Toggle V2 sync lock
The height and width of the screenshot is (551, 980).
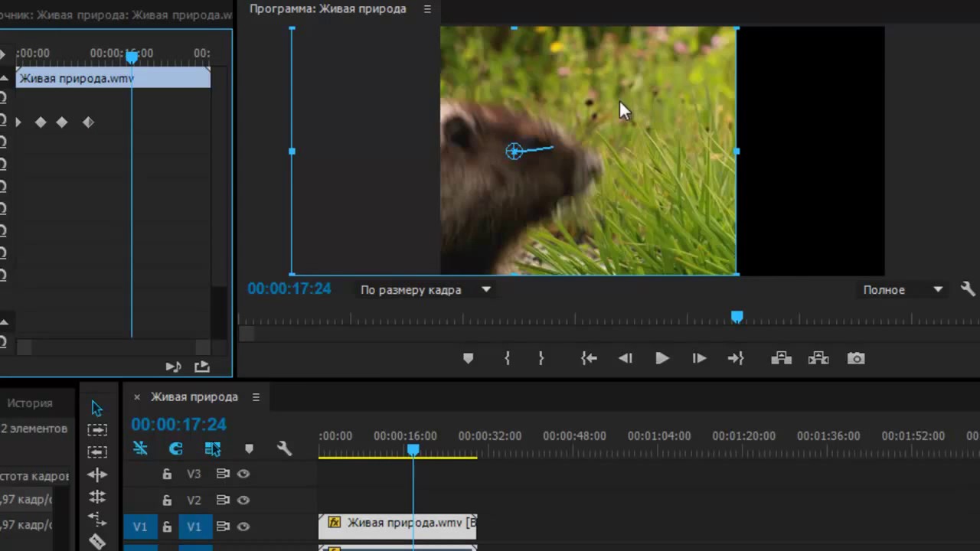[223, 500]
